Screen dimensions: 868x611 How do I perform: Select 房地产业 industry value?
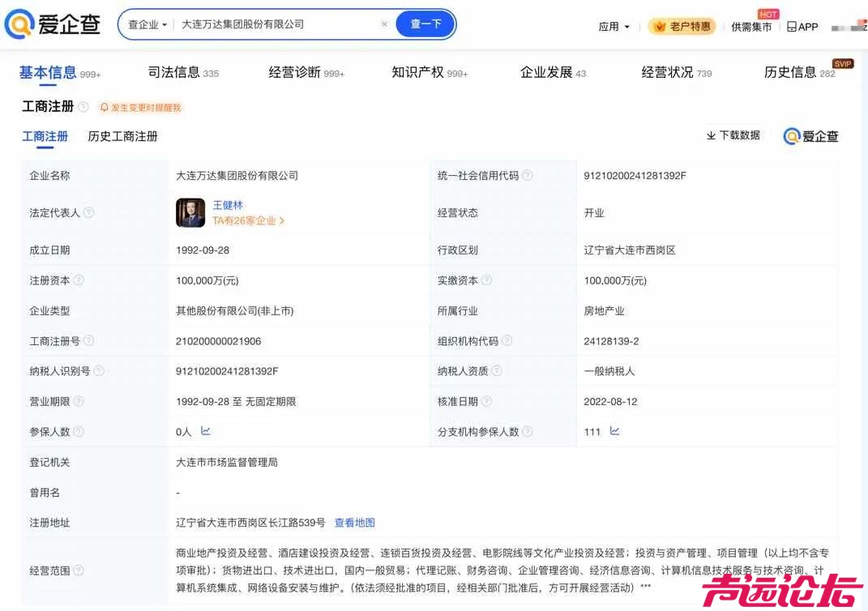click(604, 311)
